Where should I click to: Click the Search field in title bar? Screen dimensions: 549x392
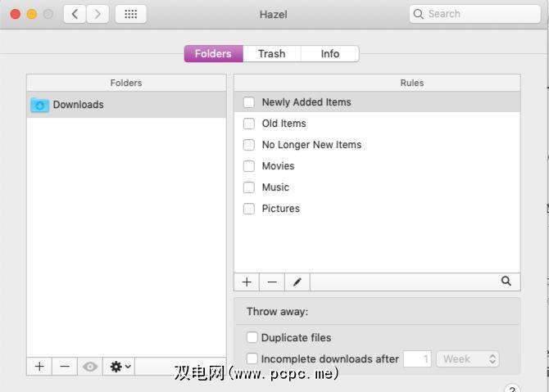point(474,14)
